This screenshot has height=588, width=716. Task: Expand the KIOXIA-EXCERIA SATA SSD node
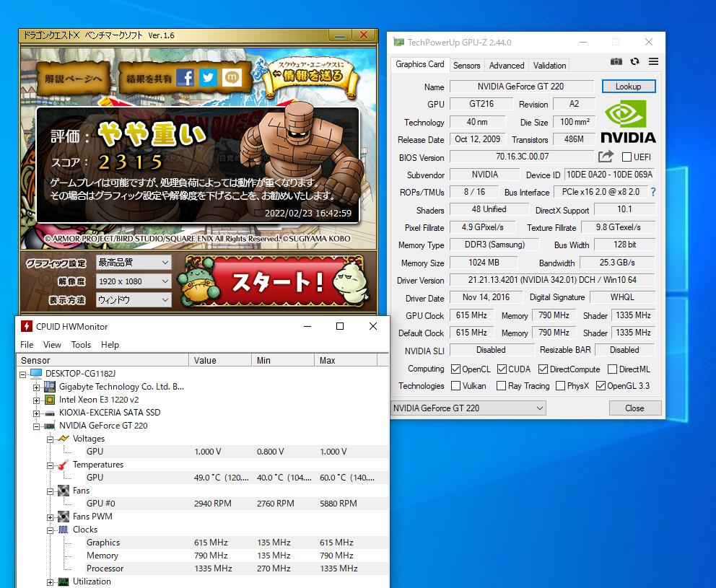37,413
